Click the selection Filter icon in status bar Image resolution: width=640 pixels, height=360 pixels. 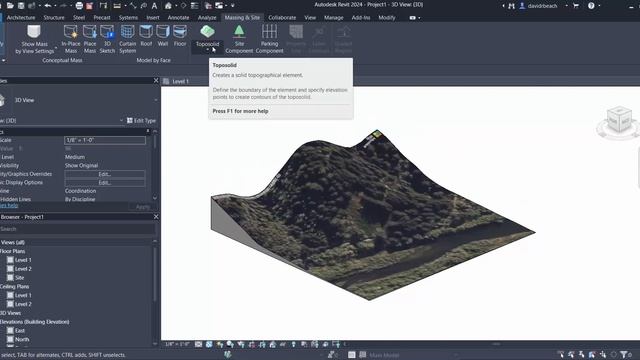click(x=624, y=355)
